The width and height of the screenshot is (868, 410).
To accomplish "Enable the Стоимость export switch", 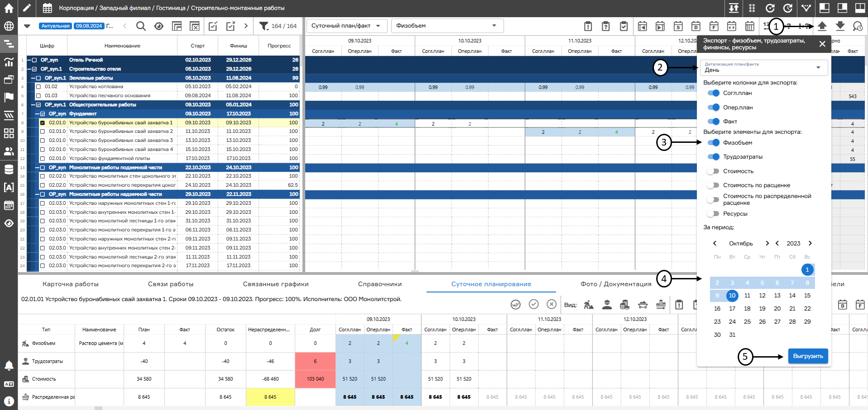I will (714, 171).
